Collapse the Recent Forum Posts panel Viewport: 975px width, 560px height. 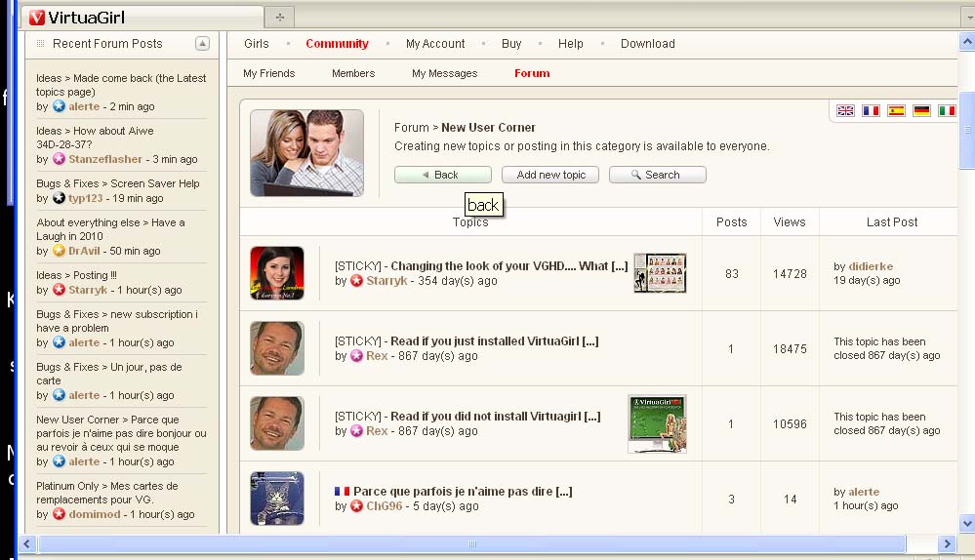point(202,44)
